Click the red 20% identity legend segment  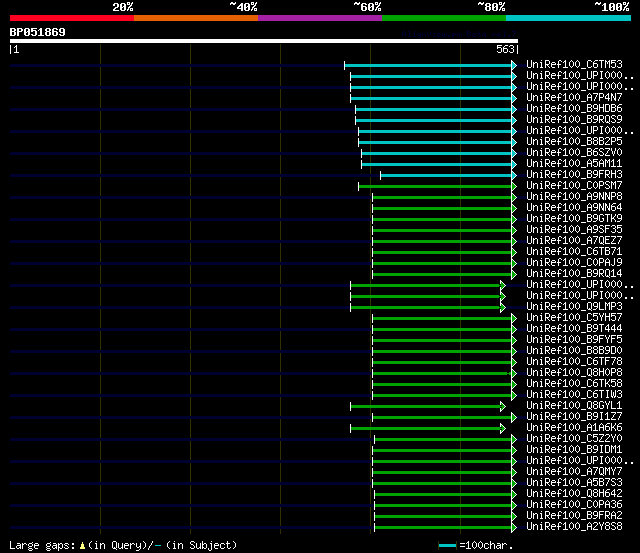point(72,18)
